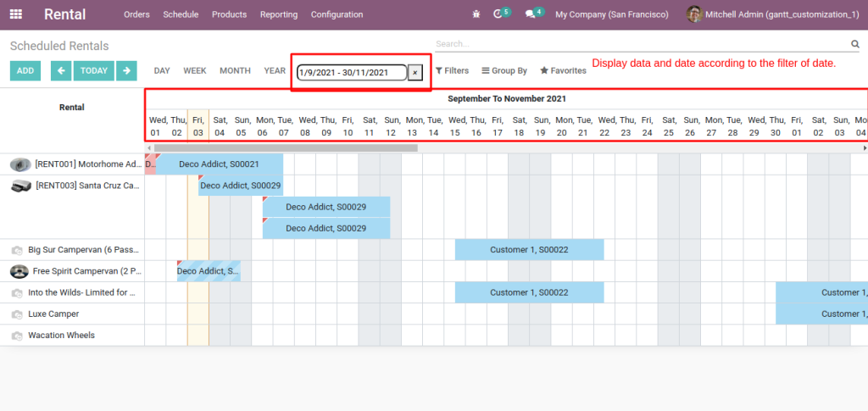This screenshot has height=411, width=868.
Task: Click the ADD button
Action: point(25,71)
